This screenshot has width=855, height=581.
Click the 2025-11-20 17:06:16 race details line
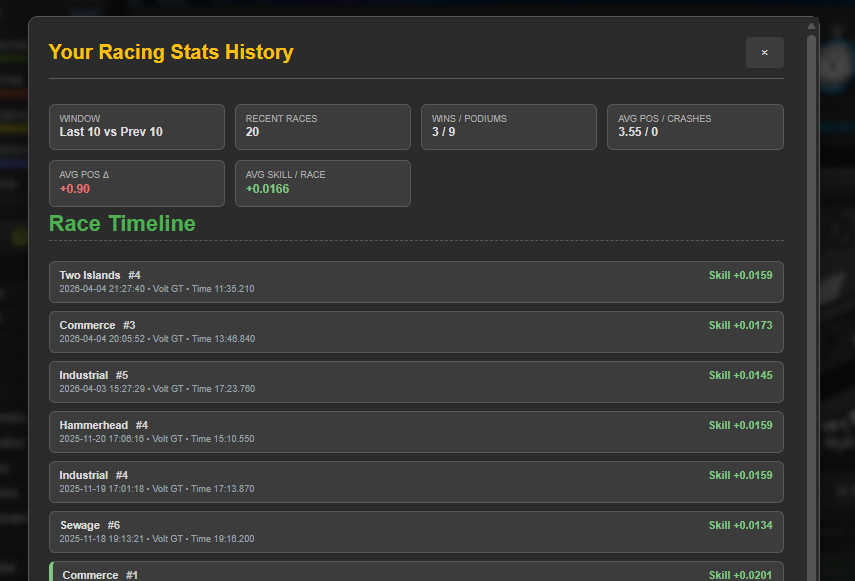(x=157, y=439)
